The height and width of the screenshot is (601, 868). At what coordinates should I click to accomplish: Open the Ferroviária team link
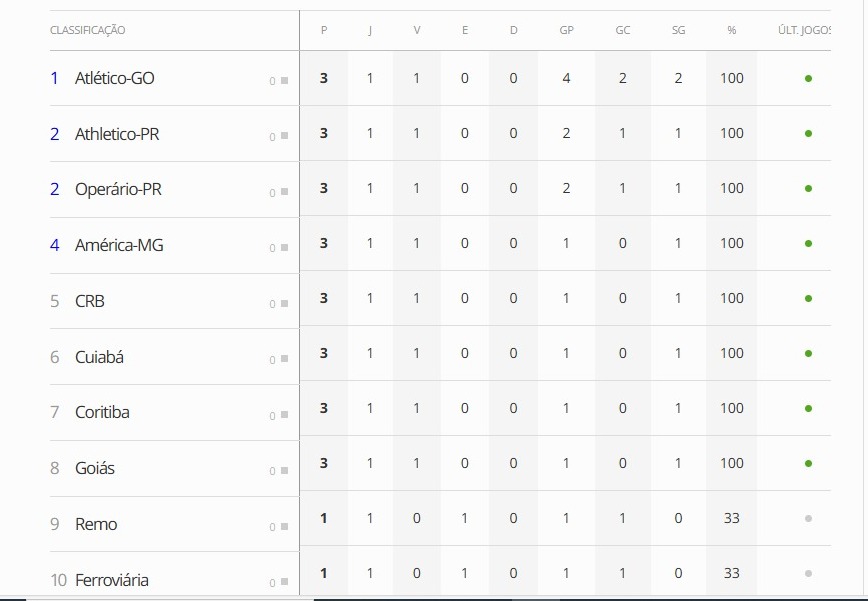pyautogui.click(x=112, y=580)
